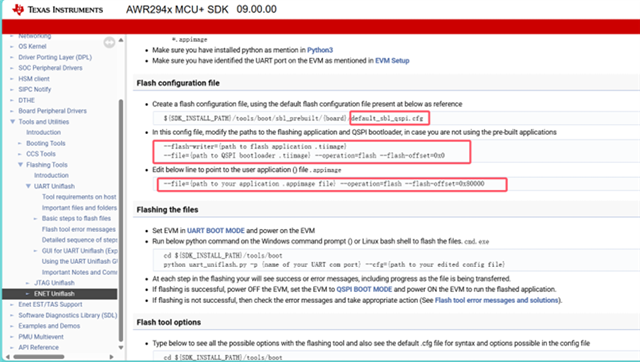Open the OS Kernel section
The width and height of the screenshot is (640, 362).
[32, 47]
